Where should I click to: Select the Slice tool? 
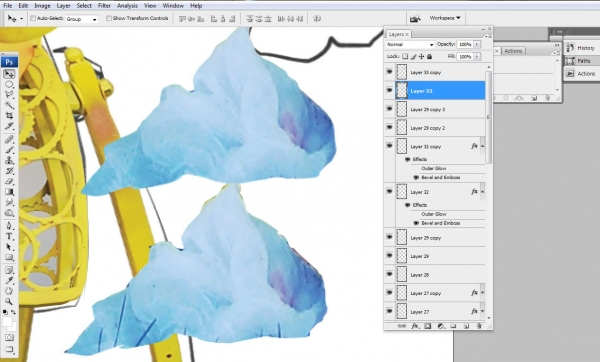tap(9, 126)
